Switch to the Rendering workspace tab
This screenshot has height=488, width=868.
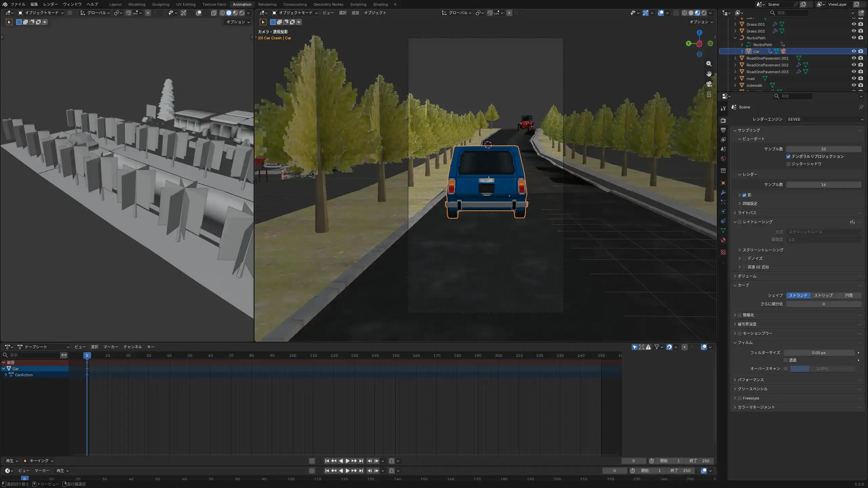(267, 4)
